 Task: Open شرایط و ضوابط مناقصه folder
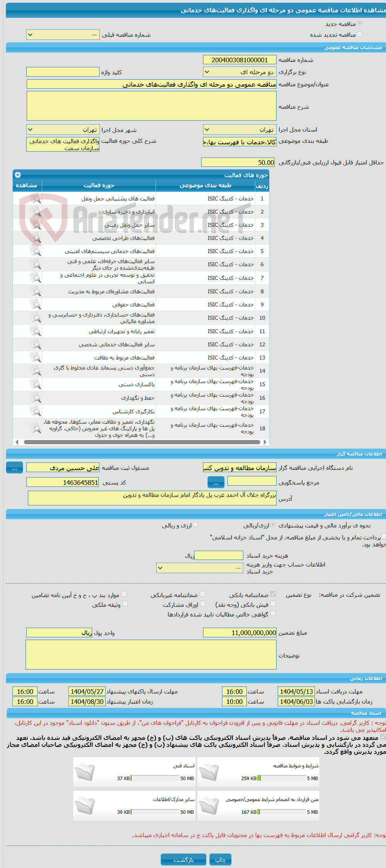click(209, 773)
